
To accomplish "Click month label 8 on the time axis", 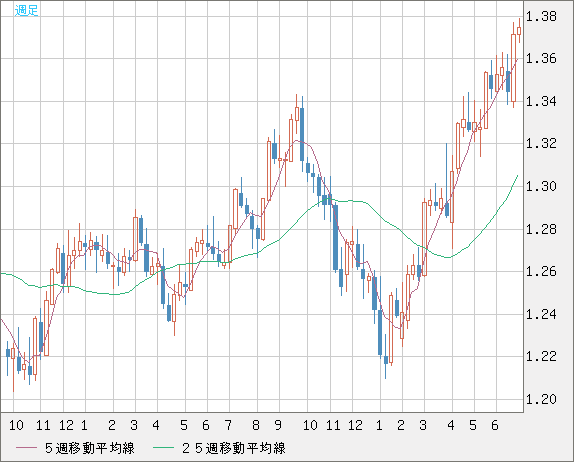I will pyautogui.click(x=256, y=425).
